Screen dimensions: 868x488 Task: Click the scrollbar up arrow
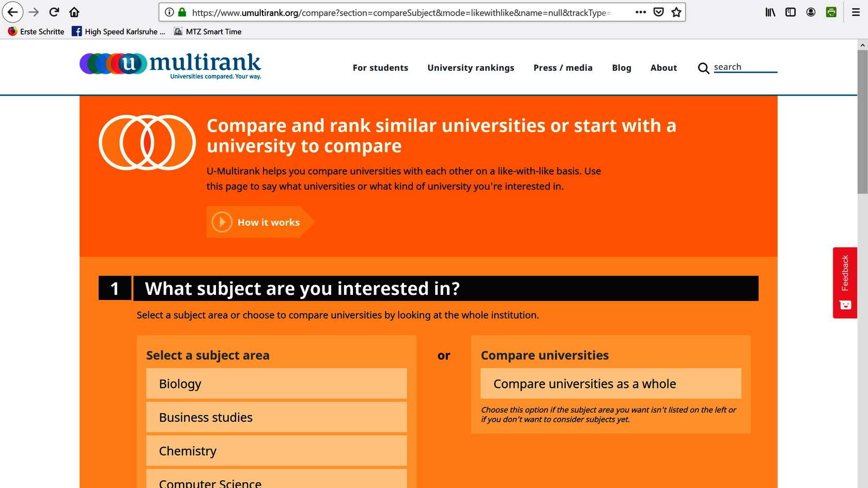tap(863, 45)
